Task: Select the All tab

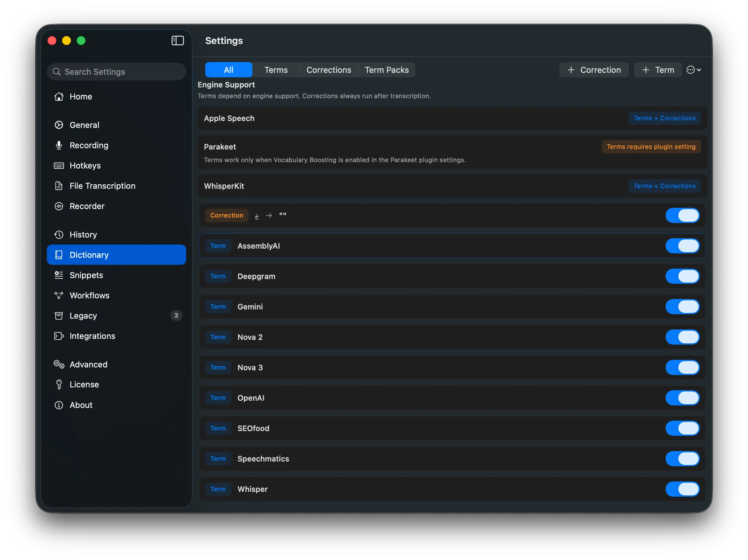Action: [229, 70]
